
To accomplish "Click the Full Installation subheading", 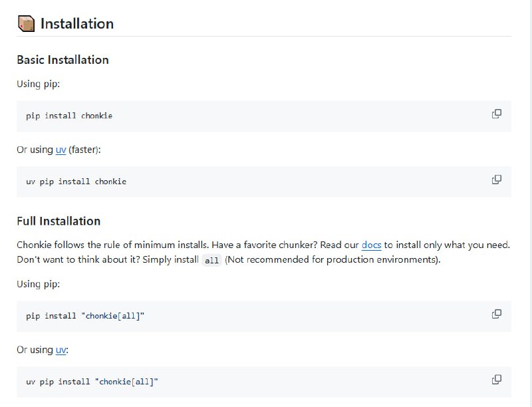I will pyautogui.click(x=59, y=221).
